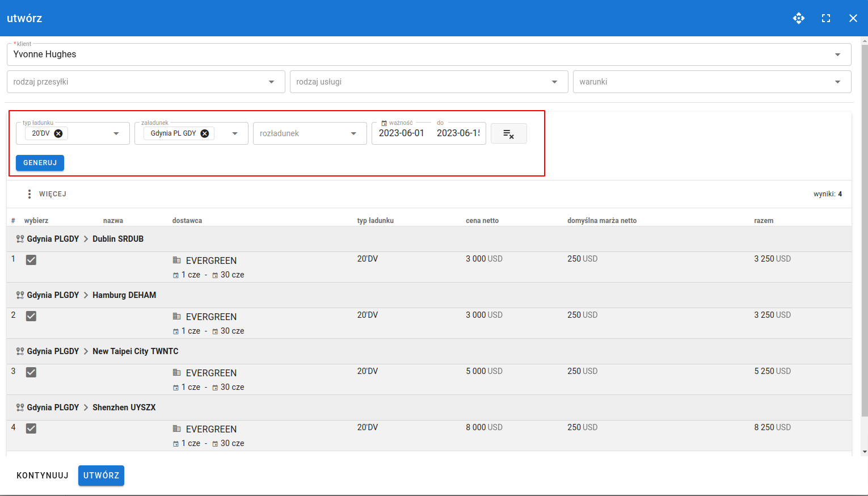Click the route icon beside Gdynia–Shenzhen UYSZX

click(20, 407)
